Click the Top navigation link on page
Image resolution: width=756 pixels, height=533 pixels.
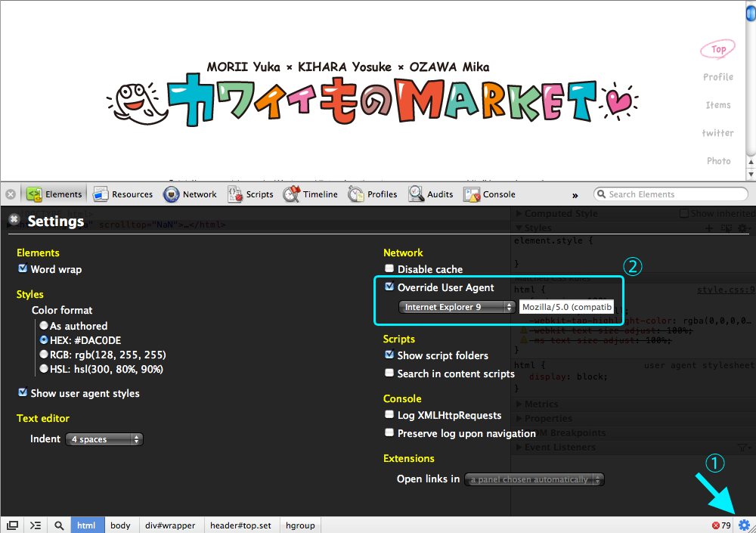(x=718, y=49)
